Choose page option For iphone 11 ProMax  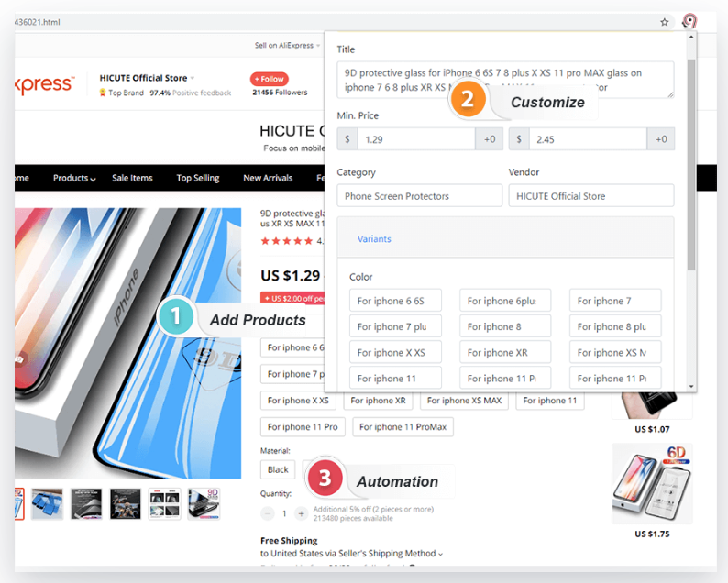pos(403,427)
